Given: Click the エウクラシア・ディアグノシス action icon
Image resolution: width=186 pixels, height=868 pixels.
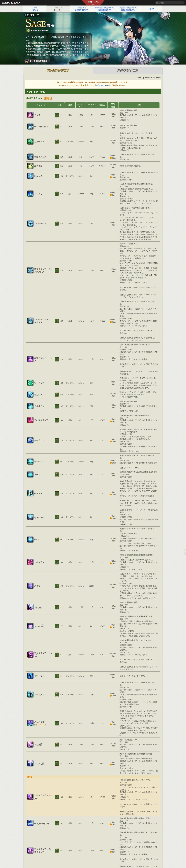Looking at the screenshot, I should click(30, 270).
